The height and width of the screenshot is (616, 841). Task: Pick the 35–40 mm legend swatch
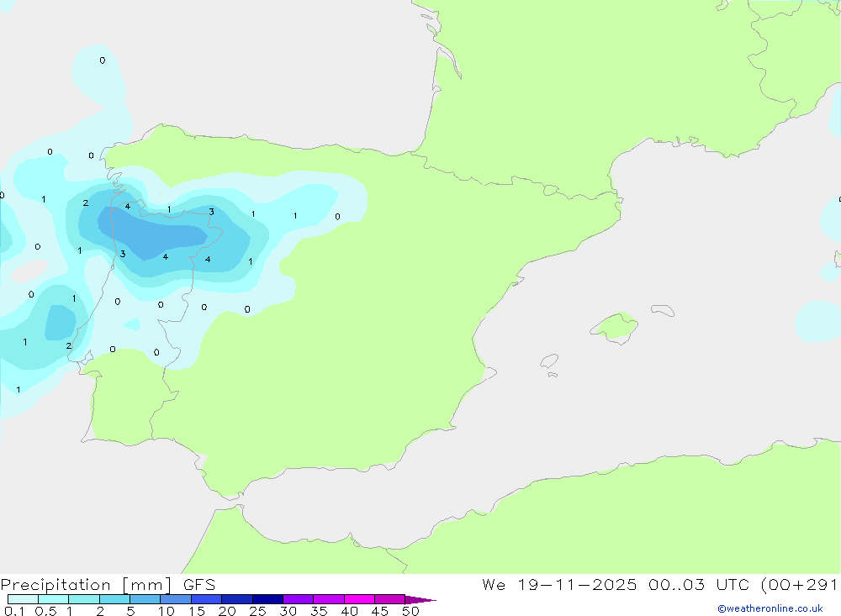click(329, 599)
